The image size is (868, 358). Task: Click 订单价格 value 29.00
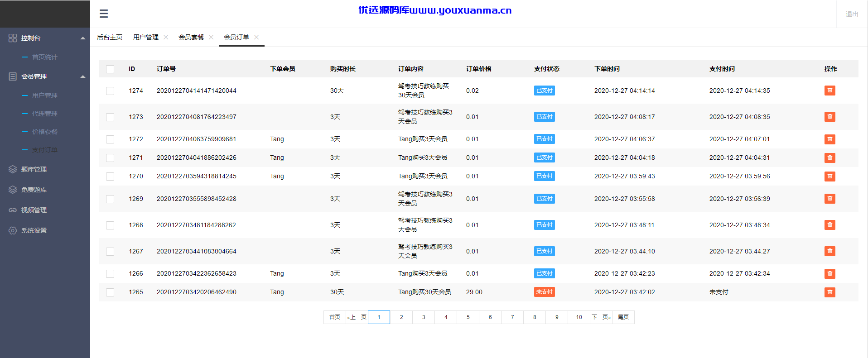(474, 292)
